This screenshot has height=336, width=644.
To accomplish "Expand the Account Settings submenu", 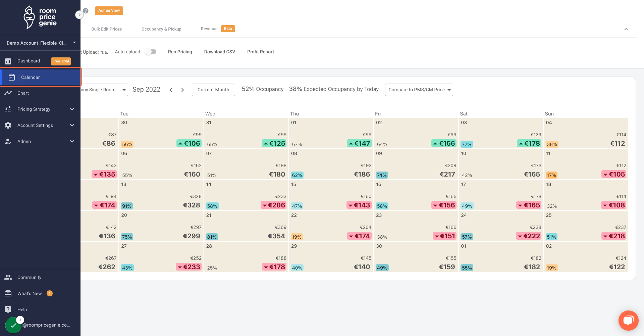I will click(x=72, y=125).
